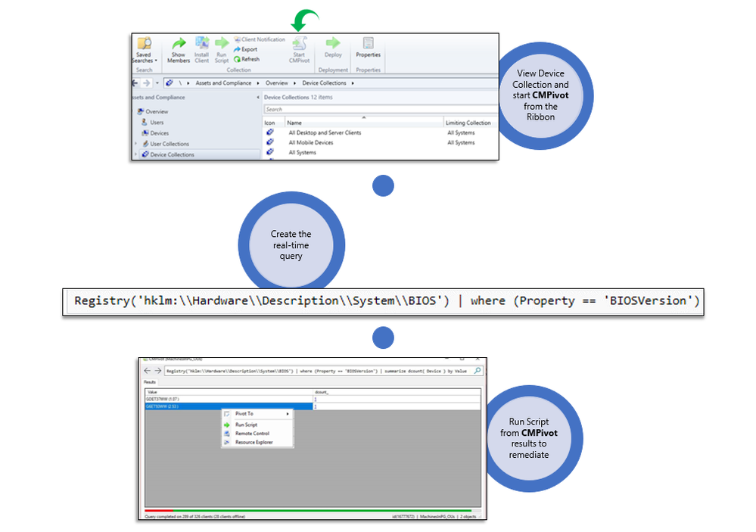756x532 pixels.
Task: Click Device Collections breadcrumb segment
Action: [x=324, y=83]
